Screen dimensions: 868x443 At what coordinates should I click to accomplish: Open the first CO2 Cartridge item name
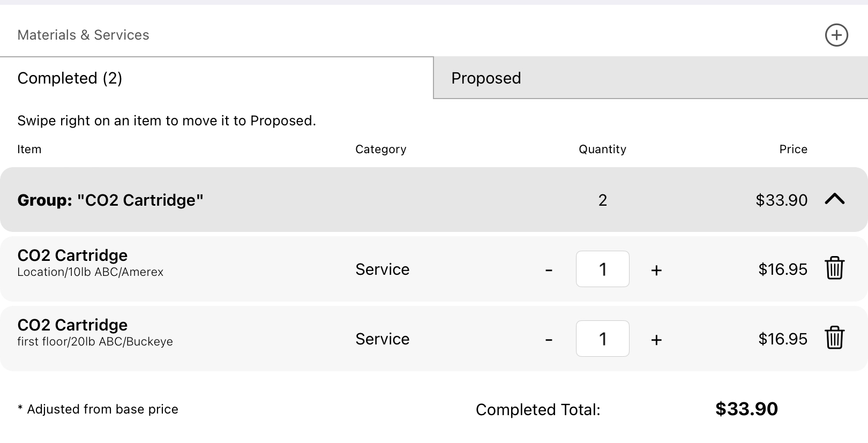coord(72,255)
